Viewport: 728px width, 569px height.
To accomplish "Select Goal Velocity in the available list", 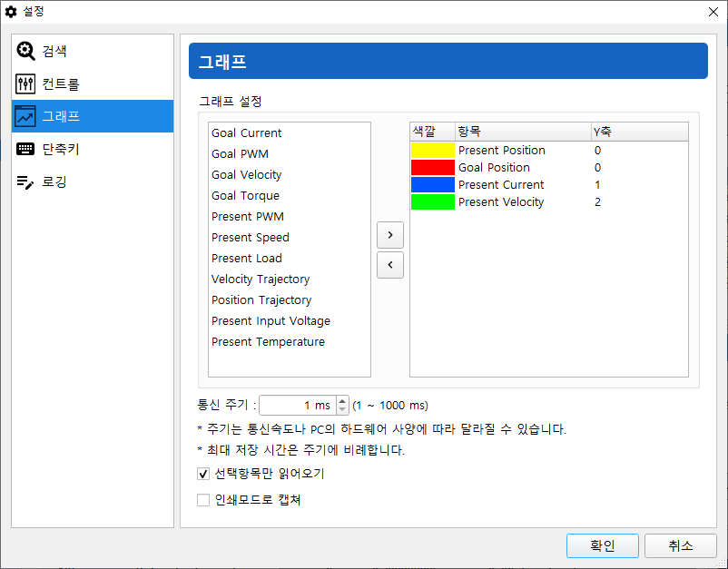I will pyautogui.click(x=247, y=175).
